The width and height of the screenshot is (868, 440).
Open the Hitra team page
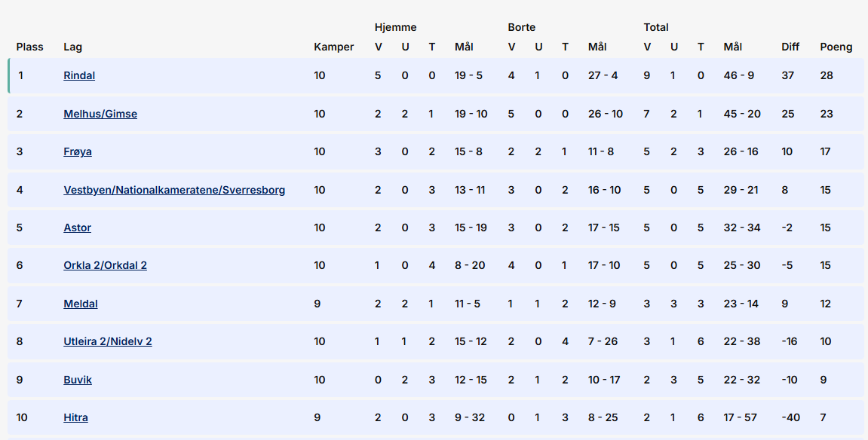click(75, 417)
